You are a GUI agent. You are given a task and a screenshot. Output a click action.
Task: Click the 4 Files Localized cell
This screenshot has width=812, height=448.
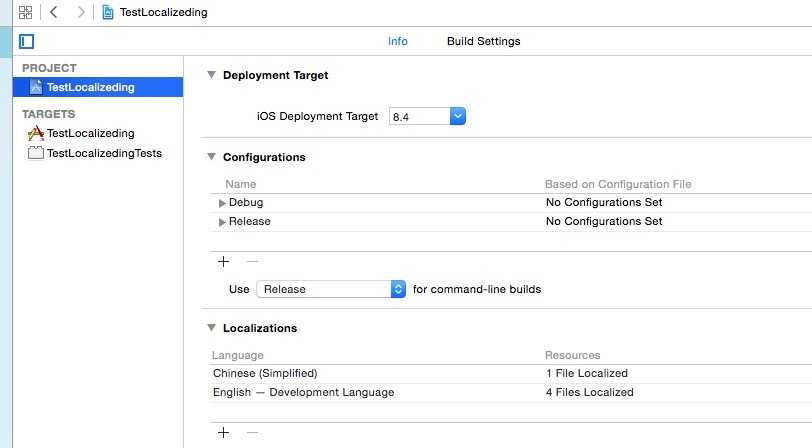pyautogui.click(x=589, y=393)
